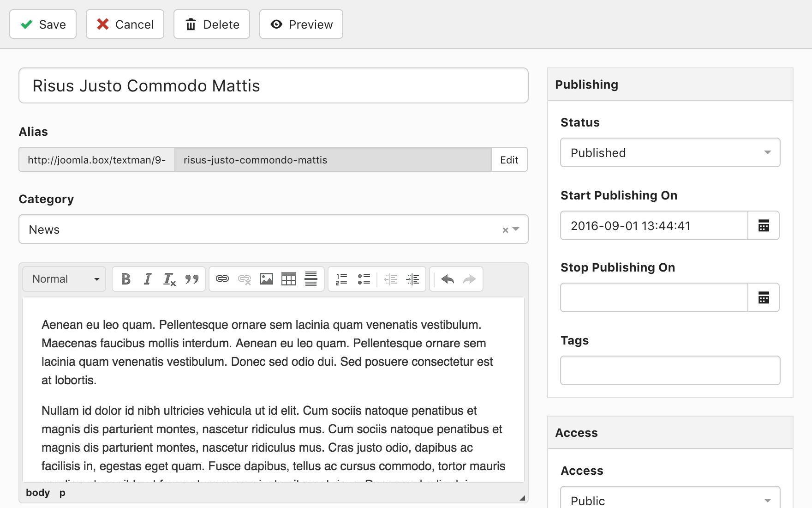Screen dimensions: 812x508
Task: Insert an image into the article
Action: 267,279
